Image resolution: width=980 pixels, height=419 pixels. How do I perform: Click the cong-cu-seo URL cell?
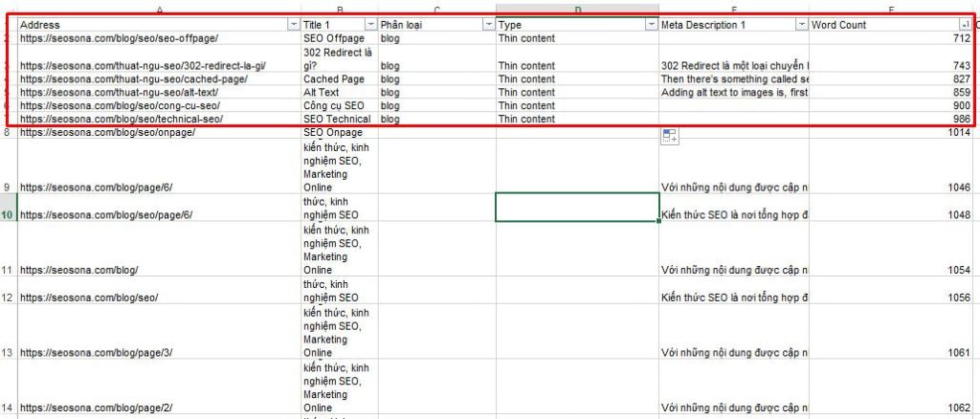tap(159, 105)
